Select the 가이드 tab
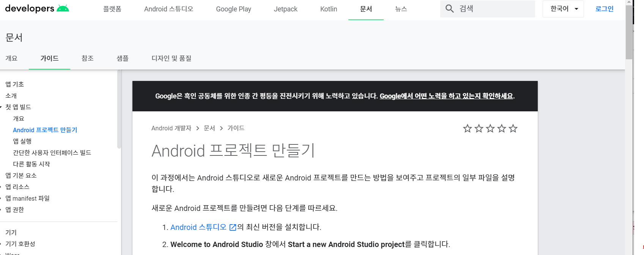Viewport: 644px width, 255px height. [49, 58]
